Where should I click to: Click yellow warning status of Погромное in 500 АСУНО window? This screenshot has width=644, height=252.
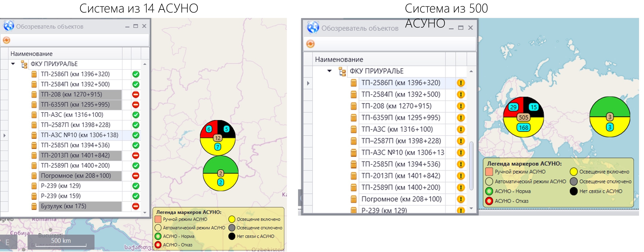(x=461, y=199)
